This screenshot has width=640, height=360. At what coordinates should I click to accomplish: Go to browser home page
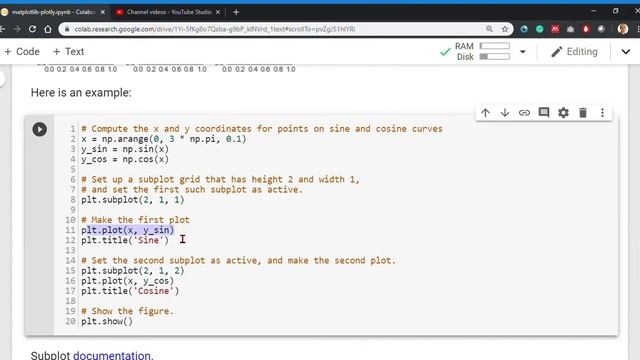pyautogui.click(x=48, y=29)
